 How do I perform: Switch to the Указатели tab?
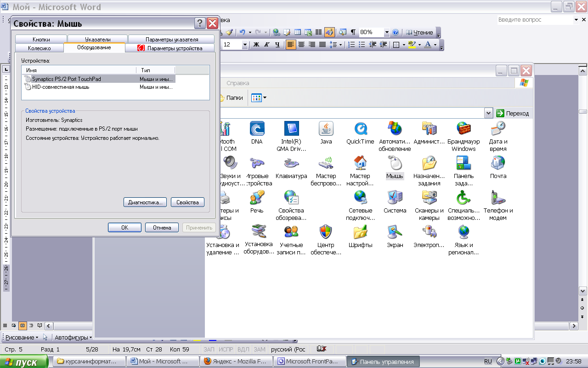click(97, 40)
